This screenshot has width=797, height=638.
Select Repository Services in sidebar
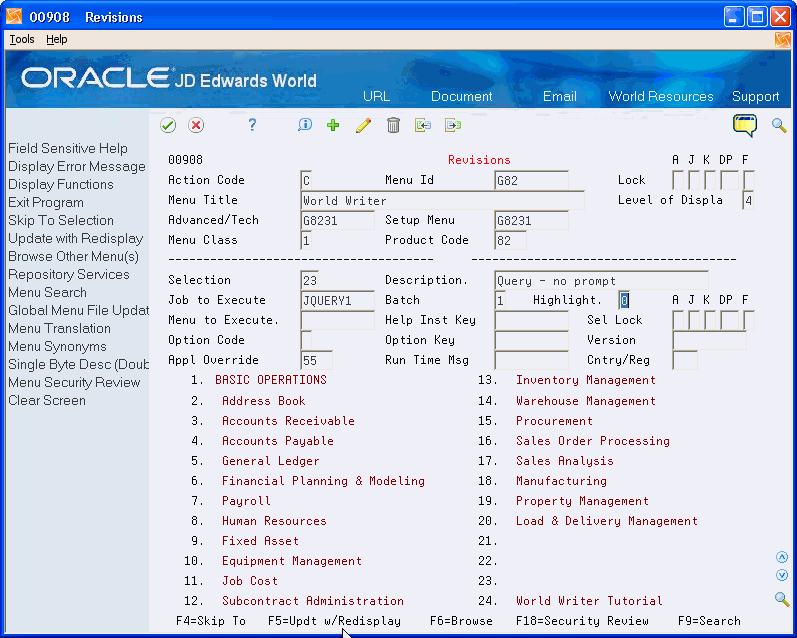[69, 275]
